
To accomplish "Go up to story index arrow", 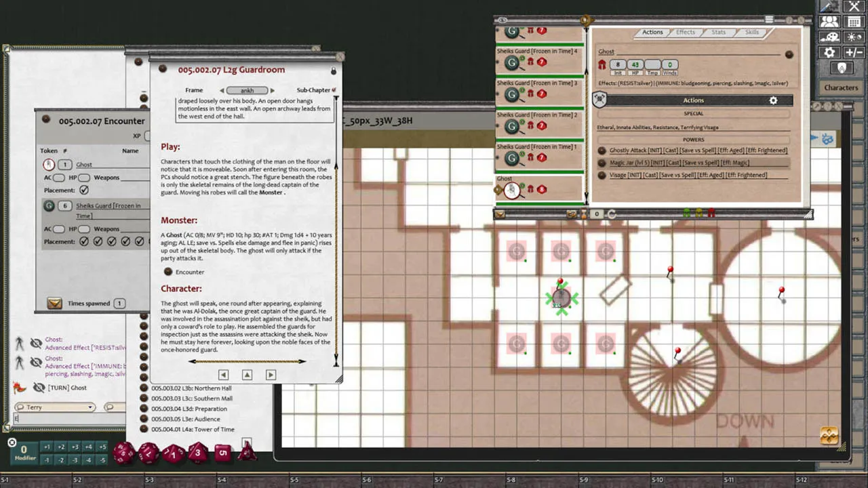I will 247,375.
